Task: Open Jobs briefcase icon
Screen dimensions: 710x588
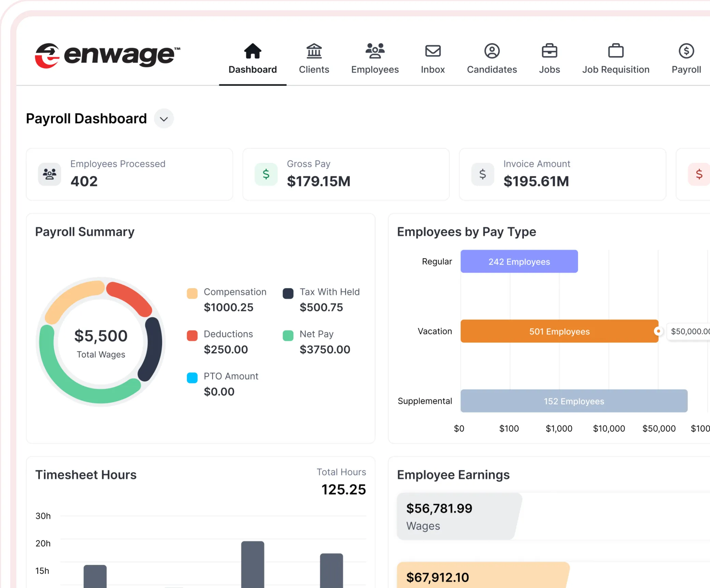Action: 549,51
